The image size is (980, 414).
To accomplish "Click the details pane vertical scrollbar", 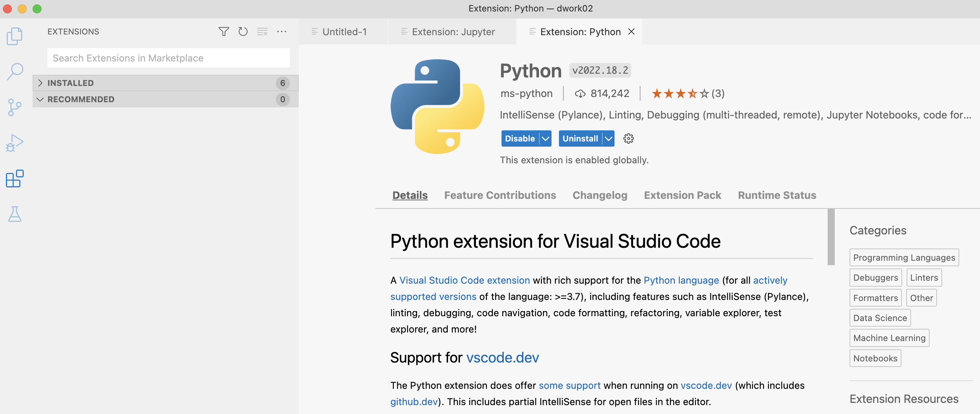I will click(x=831, y=237).
